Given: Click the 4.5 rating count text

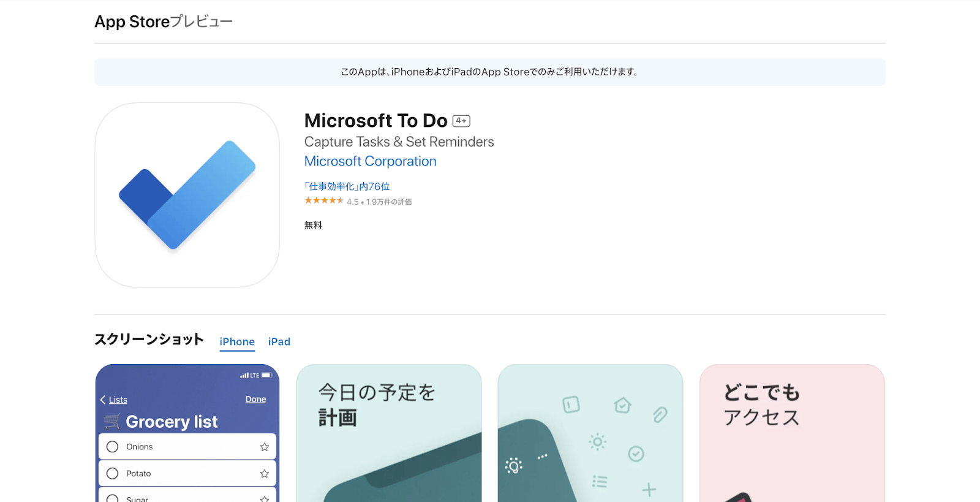Looking at the screenshot, I should (x=379, y=202).
